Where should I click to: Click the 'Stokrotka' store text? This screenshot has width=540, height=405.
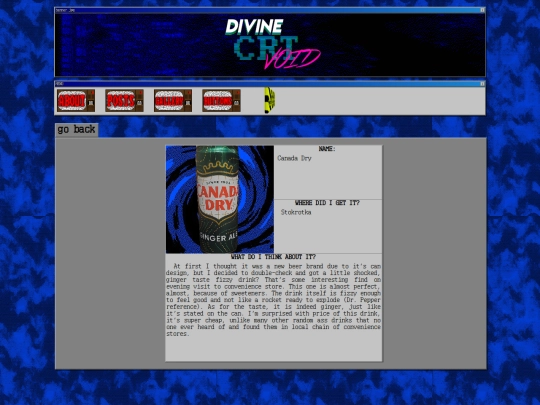click(296, 212)
